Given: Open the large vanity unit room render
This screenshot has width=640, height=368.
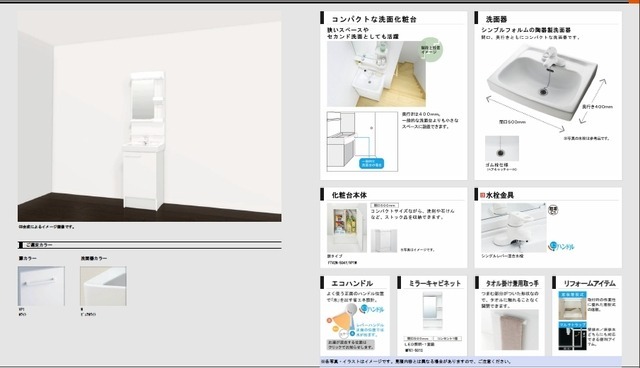Looking at the screenshot, I should tap(149, 116).
